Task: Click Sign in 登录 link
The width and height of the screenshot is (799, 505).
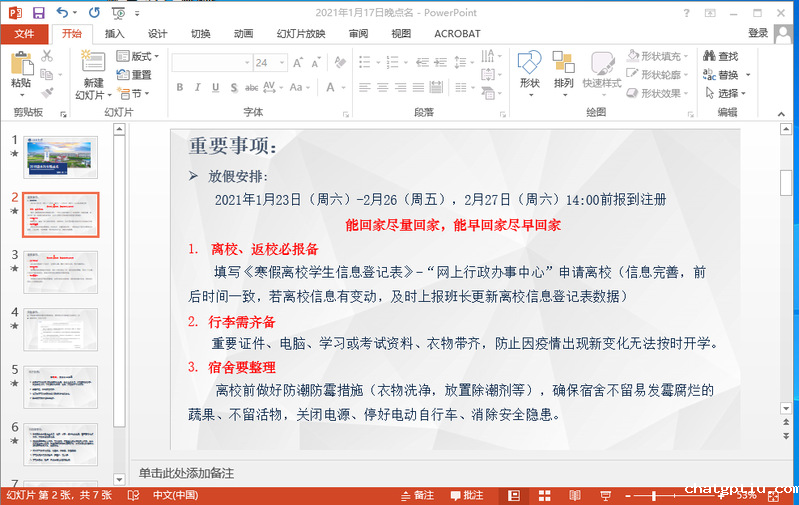Action: pyautogui.click(x=758, y=33)
